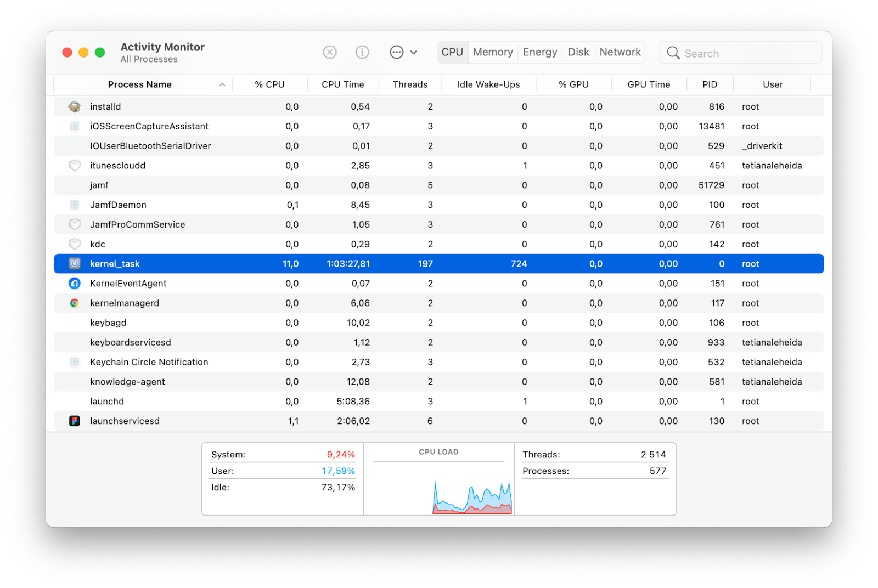Click the PID column header
Image resolution: width=878 pixels, height=588 pixels.
point(710,84)
